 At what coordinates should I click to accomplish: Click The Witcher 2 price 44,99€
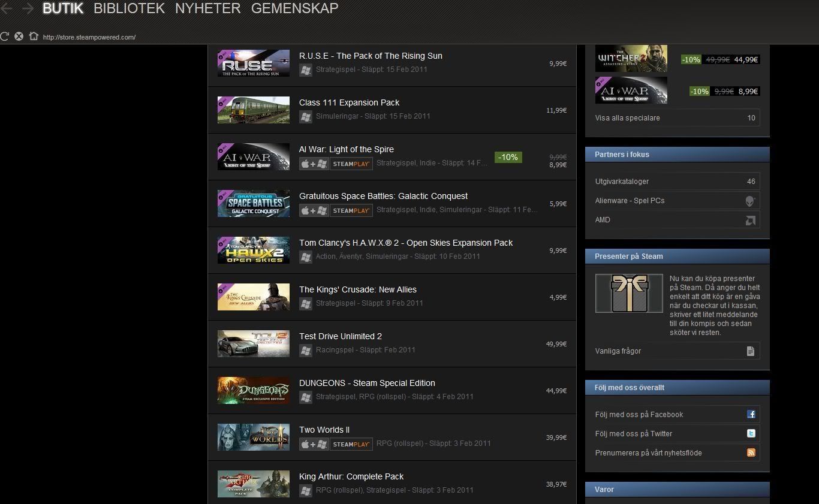[746, 59]
